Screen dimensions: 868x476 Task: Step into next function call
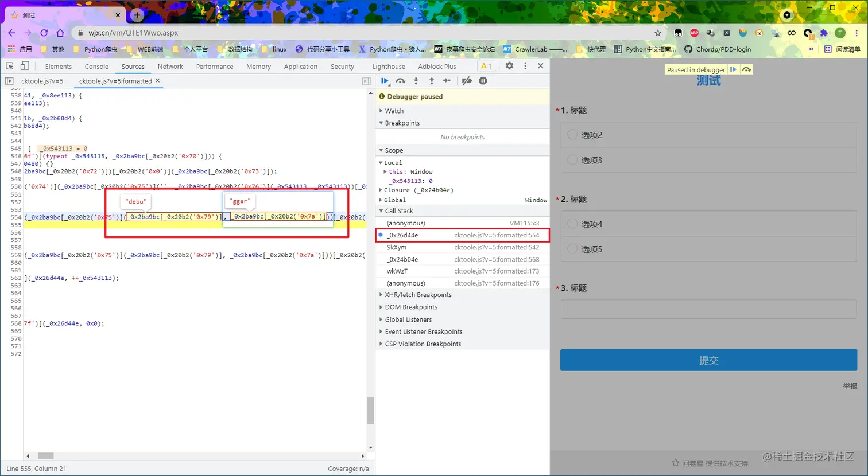coord(416,81)
